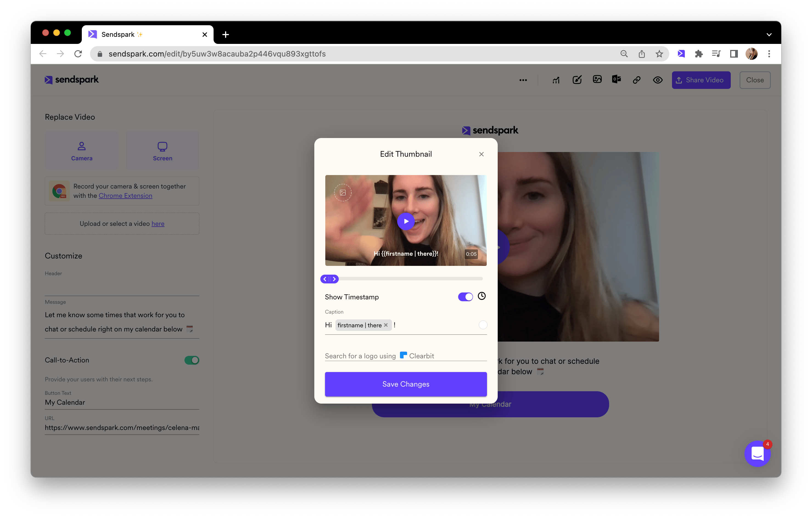Click the round caption color swatch
Image resolution: width=812 pixels, height=518 pixels.
tap(483, 325)
